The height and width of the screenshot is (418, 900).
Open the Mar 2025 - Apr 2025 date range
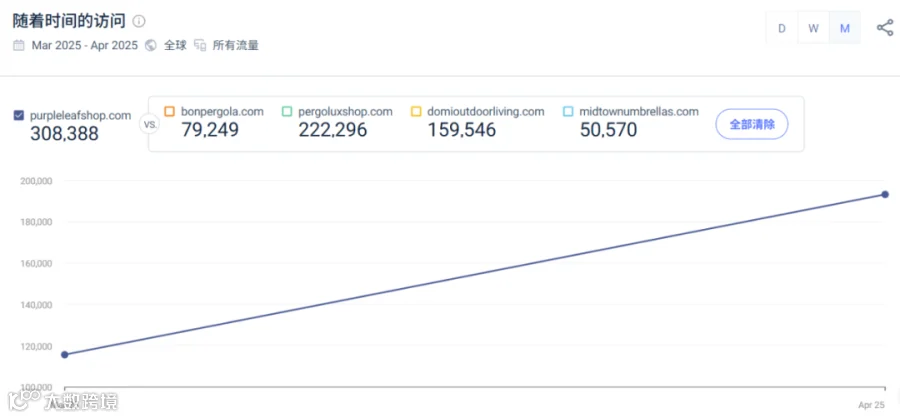[x=85, y=45]
